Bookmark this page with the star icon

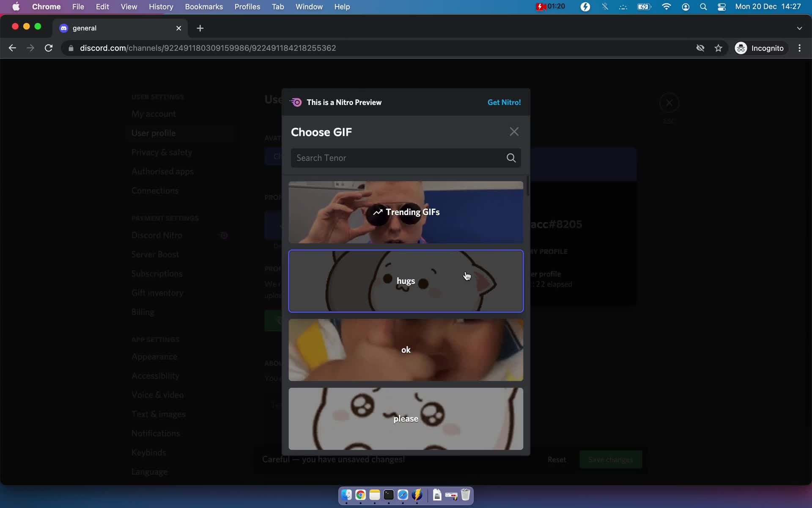click(718, 48)
